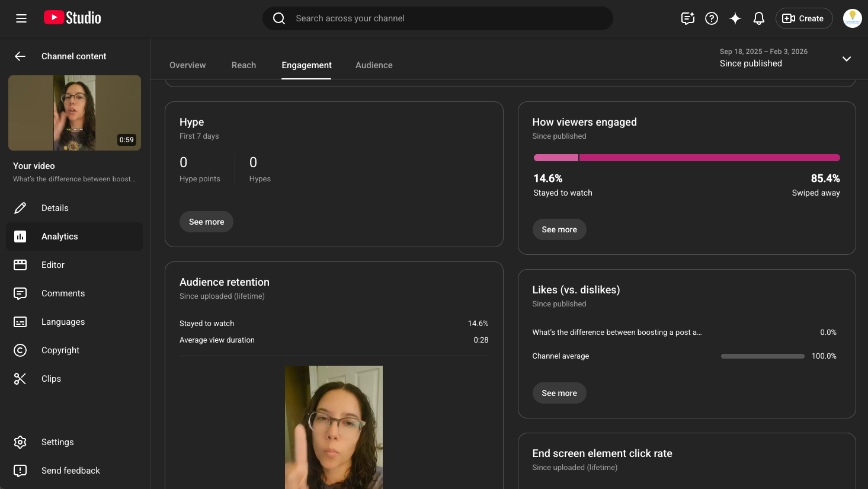Viewport: 868px width, 489px height.
Task: Toggle the navigation drawer with the hamburger icon
Action: point(21,18)
